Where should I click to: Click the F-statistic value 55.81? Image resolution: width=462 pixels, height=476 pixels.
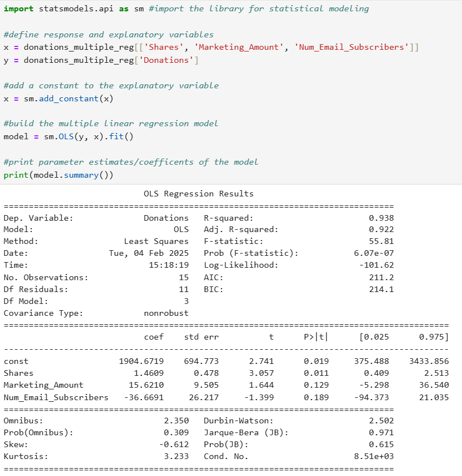pos(381,241)
